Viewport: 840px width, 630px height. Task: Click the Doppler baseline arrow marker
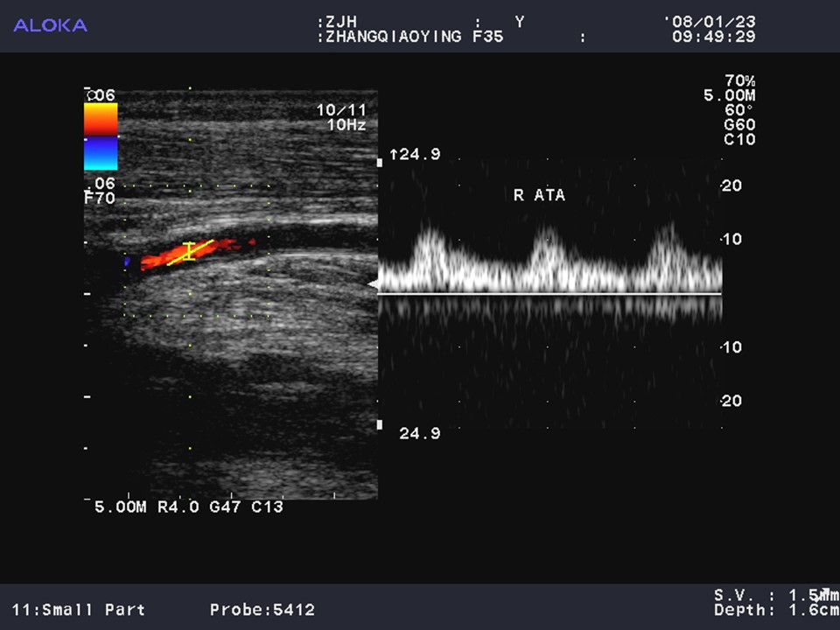(373, 284)
